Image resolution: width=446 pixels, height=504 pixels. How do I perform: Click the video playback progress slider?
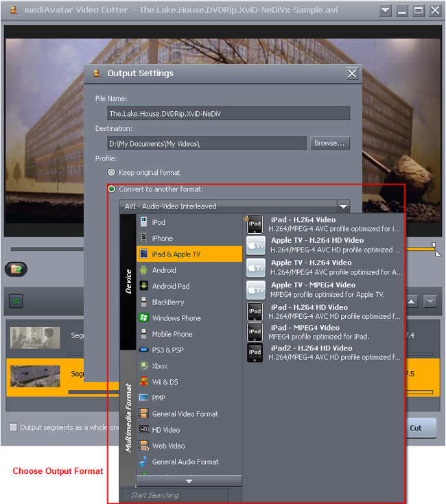tap(47, 249)
